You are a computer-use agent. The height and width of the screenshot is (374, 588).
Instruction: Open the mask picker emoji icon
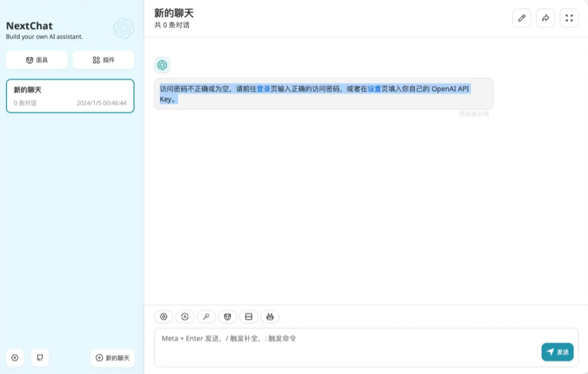[x=227, y=316]
